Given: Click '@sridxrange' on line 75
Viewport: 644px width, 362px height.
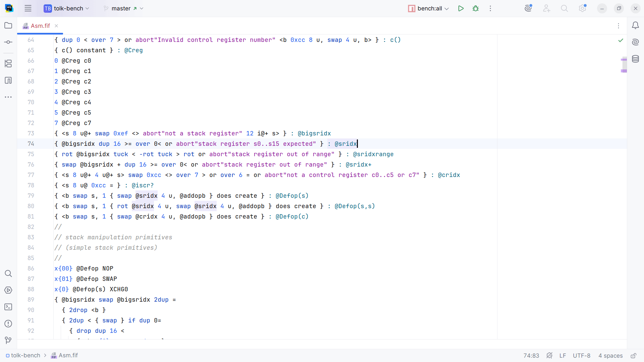Looking at the screenshot, I should click(x=373, y=154).
